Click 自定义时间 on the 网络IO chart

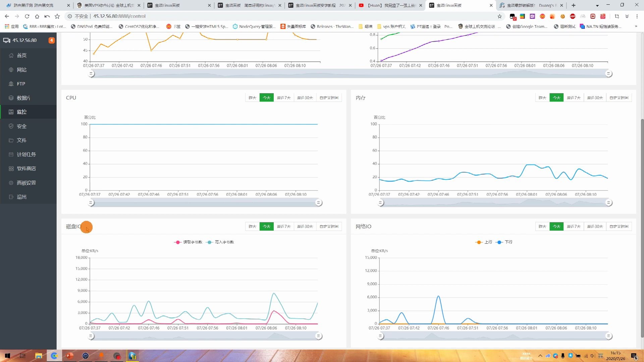click(x=619, y=227)
